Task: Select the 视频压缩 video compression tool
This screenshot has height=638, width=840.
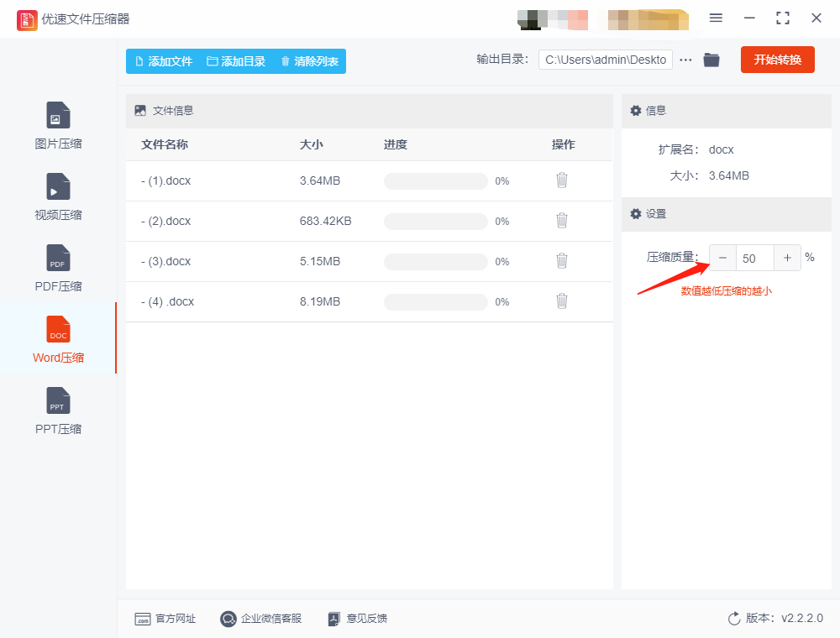Action: 58,196
